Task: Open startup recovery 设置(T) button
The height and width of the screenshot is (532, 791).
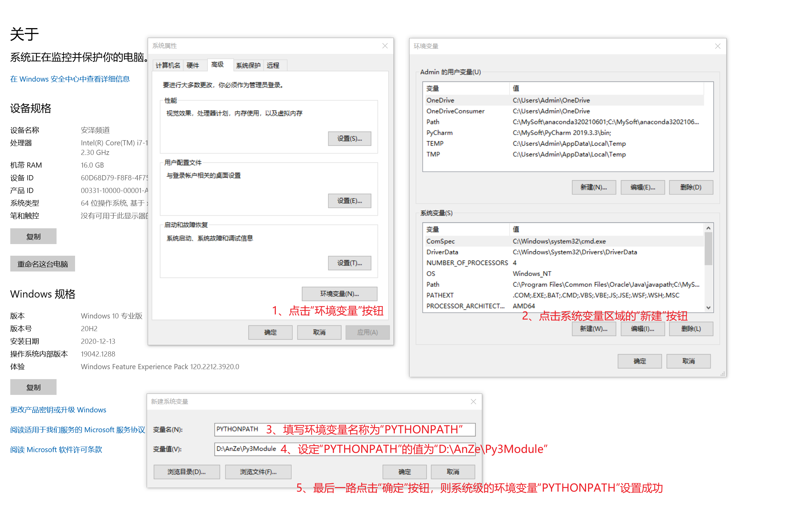Action: [x=350, y=263]
